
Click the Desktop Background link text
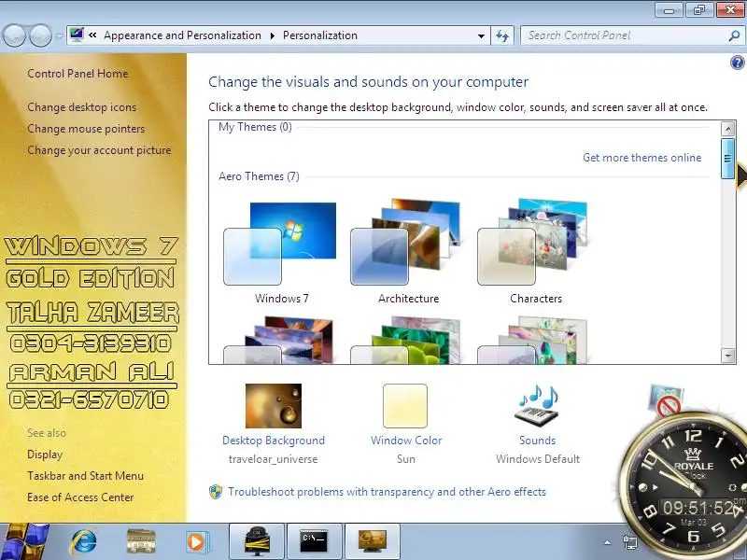coord(274,441)
